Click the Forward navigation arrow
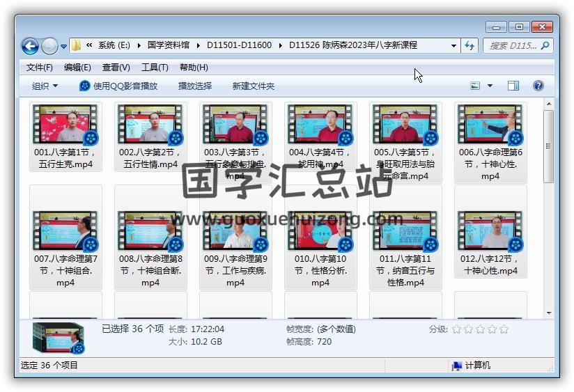The width and height of the screenshot is (574, 392). 49,46
